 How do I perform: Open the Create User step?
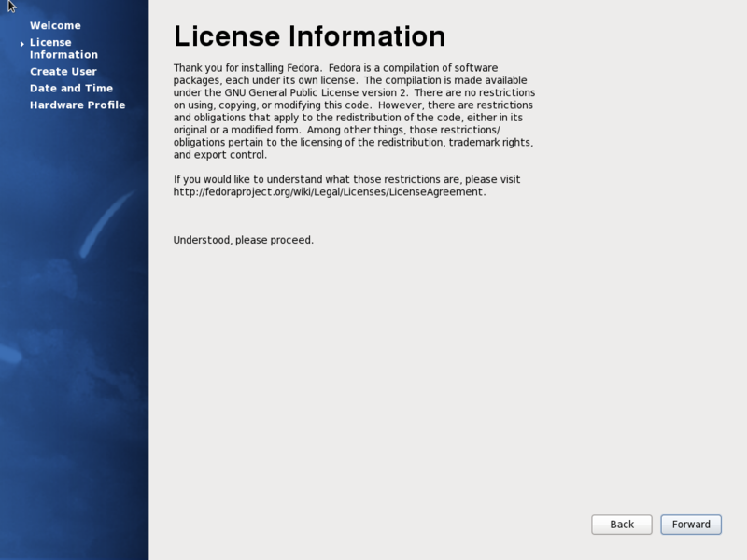coord(63,72)
